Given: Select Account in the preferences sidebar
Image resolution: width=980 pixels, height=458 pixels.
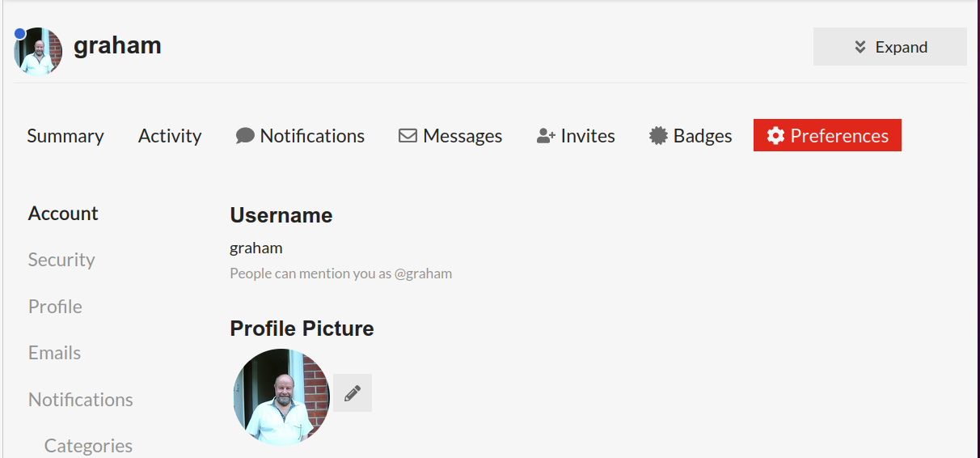Looking at the screenshot, I should click(63, 214).
